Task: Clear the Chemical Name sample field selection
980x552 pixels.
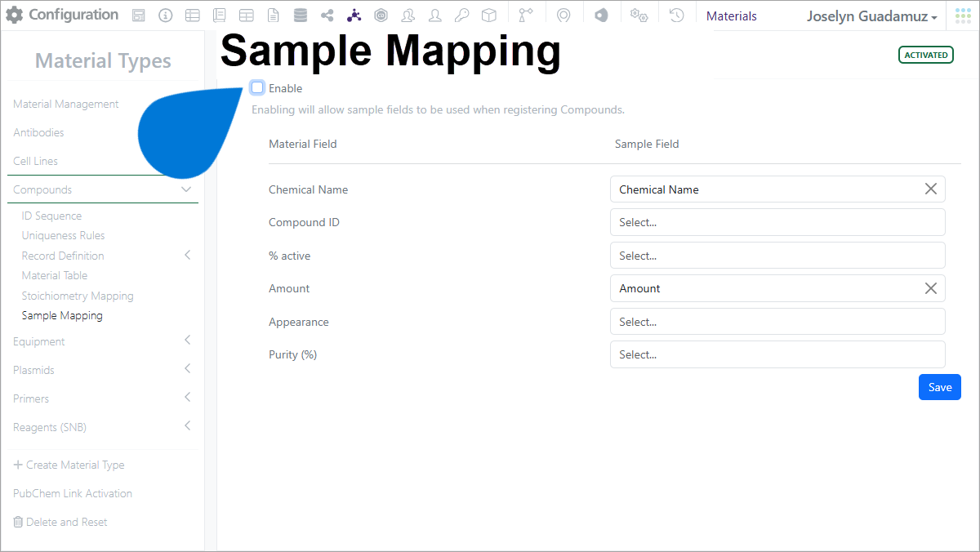Action: point(930,189)
